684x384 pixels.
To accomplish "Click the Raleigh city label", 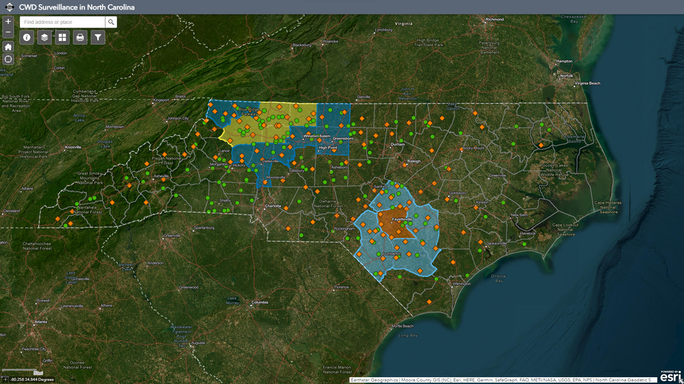I will coord(414,161).
